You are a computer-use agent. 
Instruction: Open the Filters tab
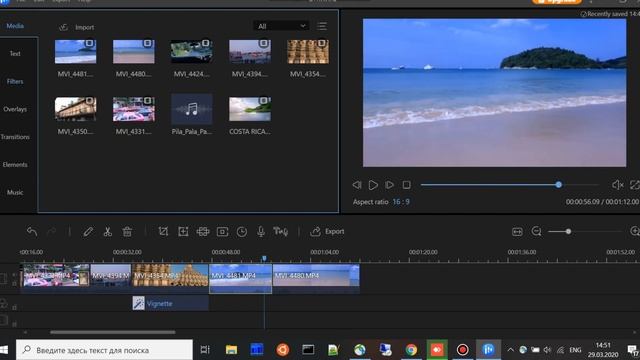(15, 81)
